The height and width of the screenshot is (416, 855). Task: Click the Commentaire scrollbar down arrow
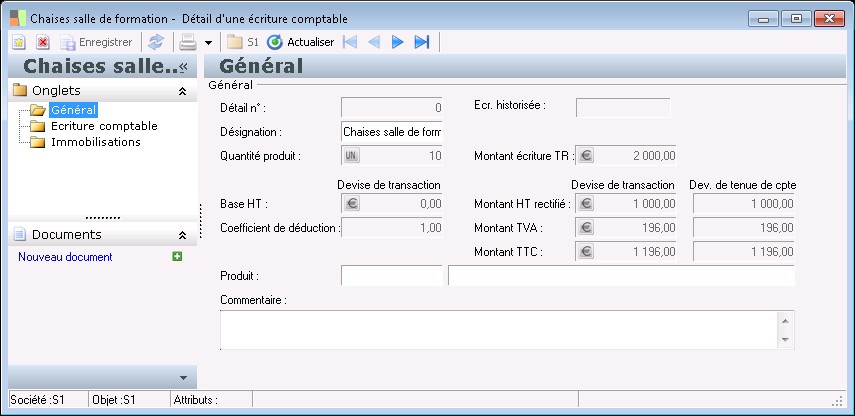(785, 339)
